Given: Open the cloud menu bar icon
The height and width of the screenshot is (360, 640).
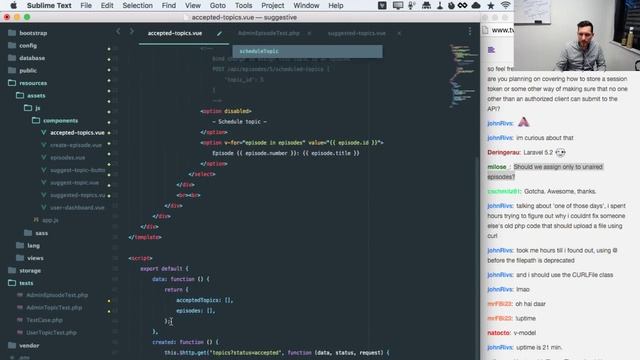Looking at the screenshot, I should [x=476, y=5].
